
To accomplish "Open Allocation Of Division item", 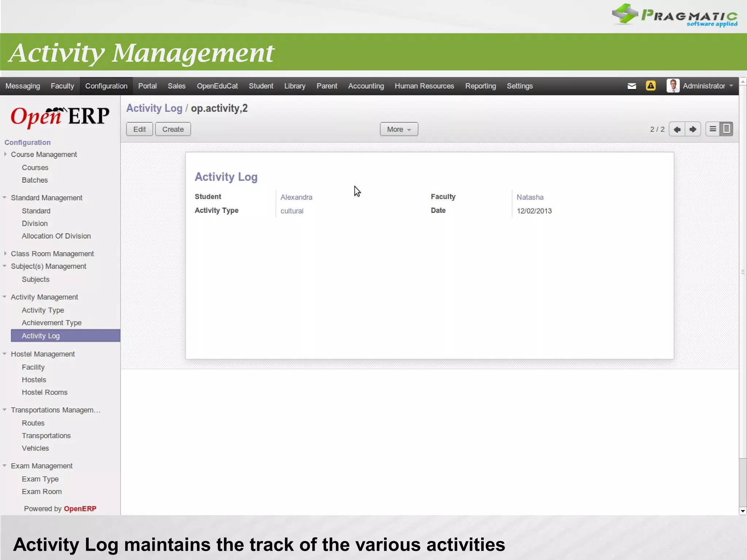I will (x=56, y=236).
